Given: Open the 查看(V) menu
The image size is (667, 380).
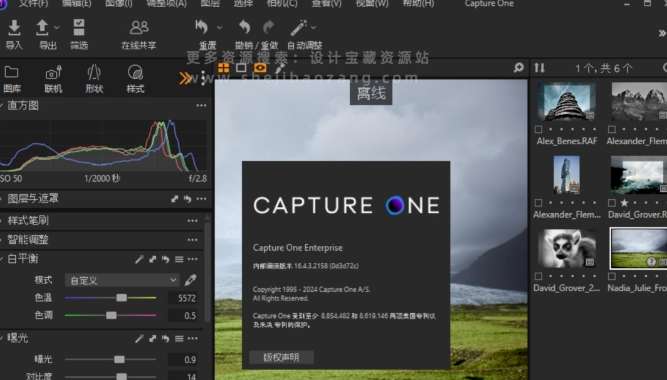Looking at the screenshot, I should click(x=326, y=3).
